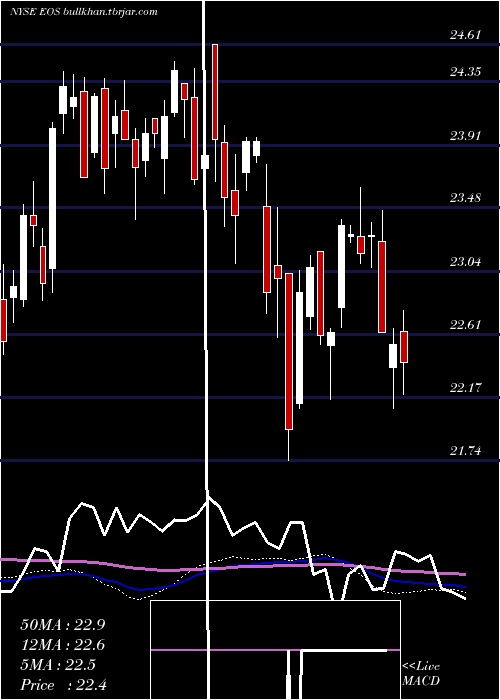The height and width of the screenshot is (700, 500).
Task: Click the 24.61 price level label
Action: (x=465, y=35)
